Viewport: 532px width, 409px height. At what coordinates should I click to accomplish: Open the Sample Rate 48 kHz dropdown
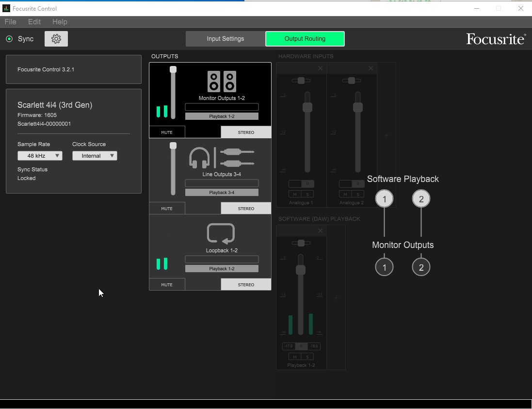[x=40, y=156]
